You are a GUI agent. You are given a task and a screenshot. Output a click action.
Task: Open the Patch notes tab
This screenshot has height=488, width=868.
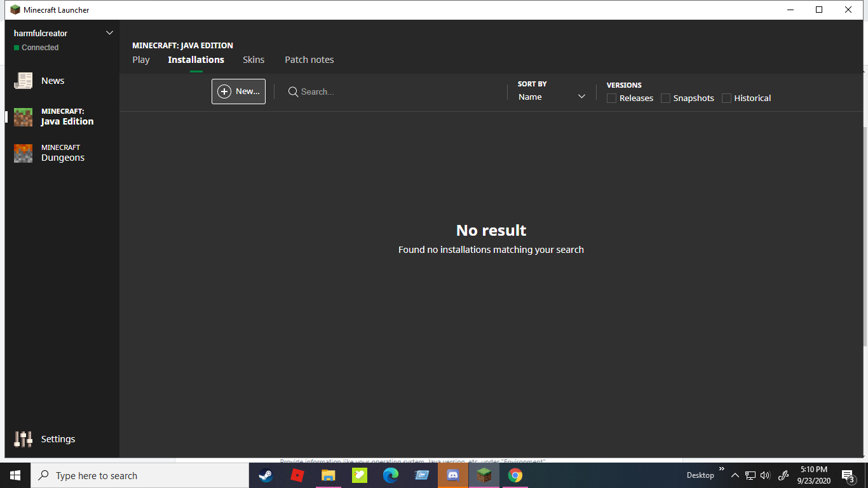309,60
